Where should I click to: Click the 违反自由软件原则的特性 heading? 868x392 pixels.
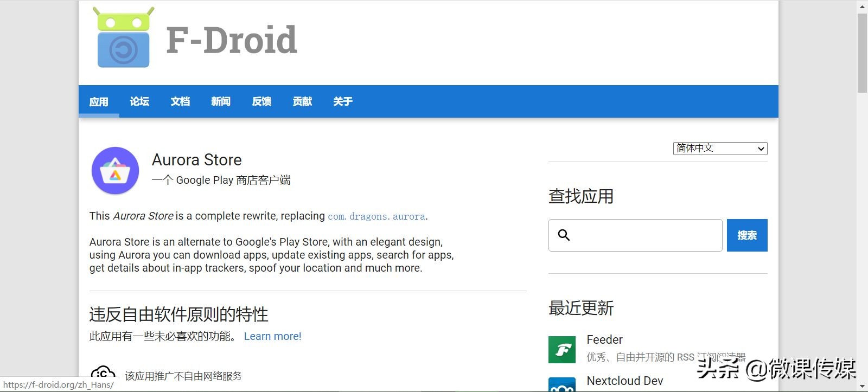(x=178, y=314)
